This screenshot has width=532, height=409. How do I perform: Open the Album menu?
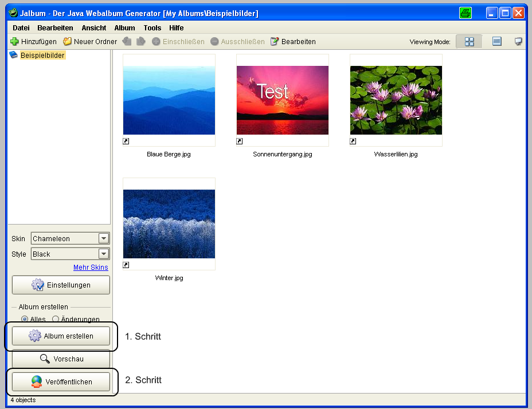[x=124, y=28]
